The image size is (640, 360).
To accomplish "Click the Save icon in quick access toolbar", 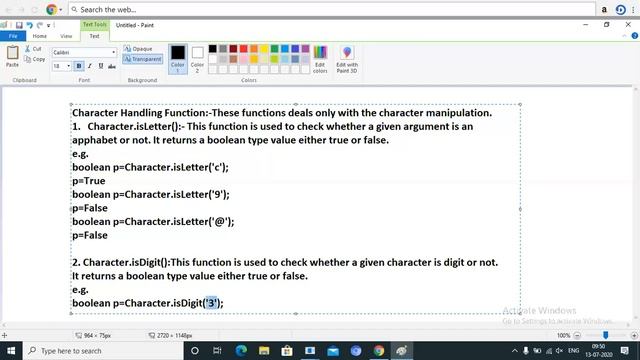I will 19,25.
